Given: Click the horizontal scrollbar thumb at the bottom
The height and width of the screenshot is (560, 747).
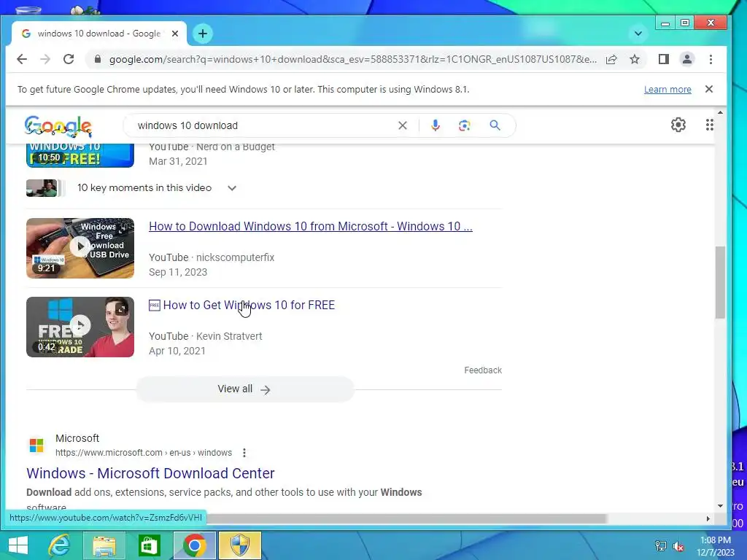Looking at the screenshot, I should tap(405, 518).
